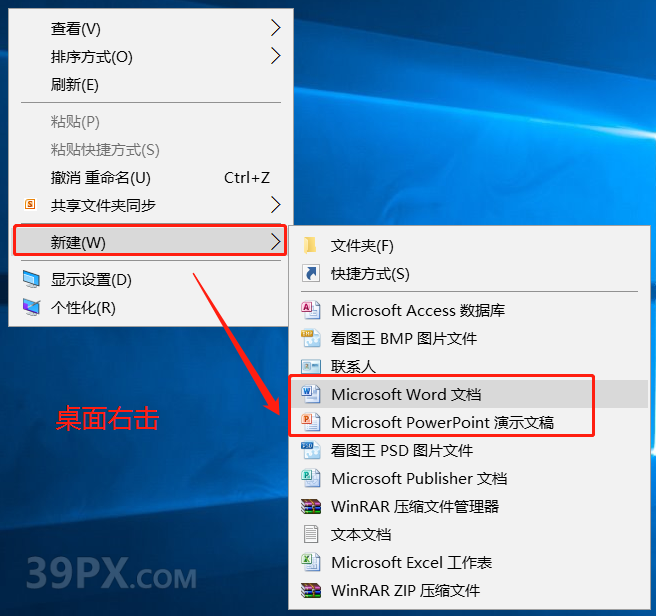This screenshot has height=616, width=656.
Task: Click the greyed 粘贴(P) entry
Action: tap(151, 121)
